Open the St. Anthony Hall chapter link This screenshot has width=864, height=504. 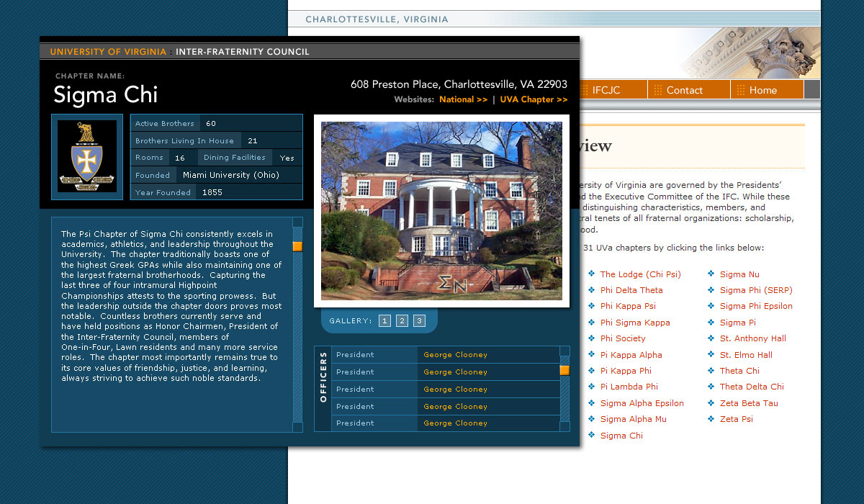(x=753, y=338)
